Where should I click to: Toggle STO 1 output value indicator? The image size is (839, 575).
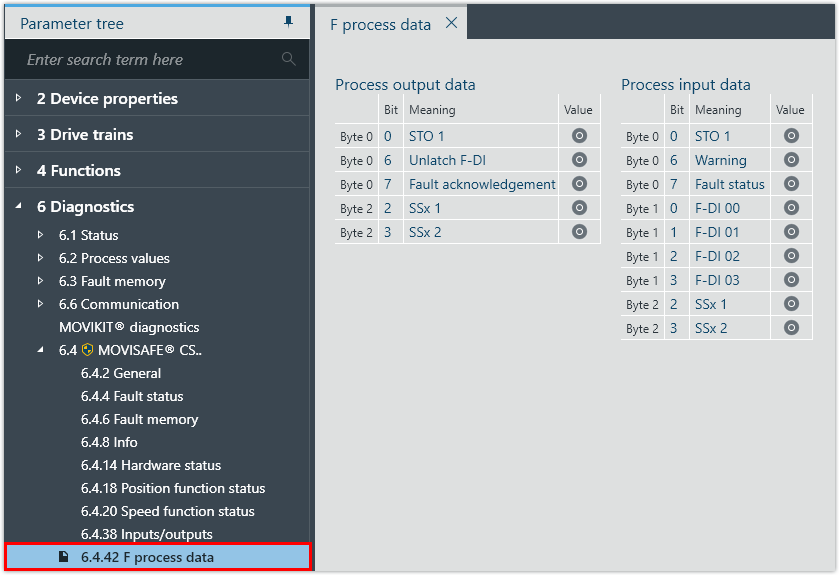tap(578, 136)
